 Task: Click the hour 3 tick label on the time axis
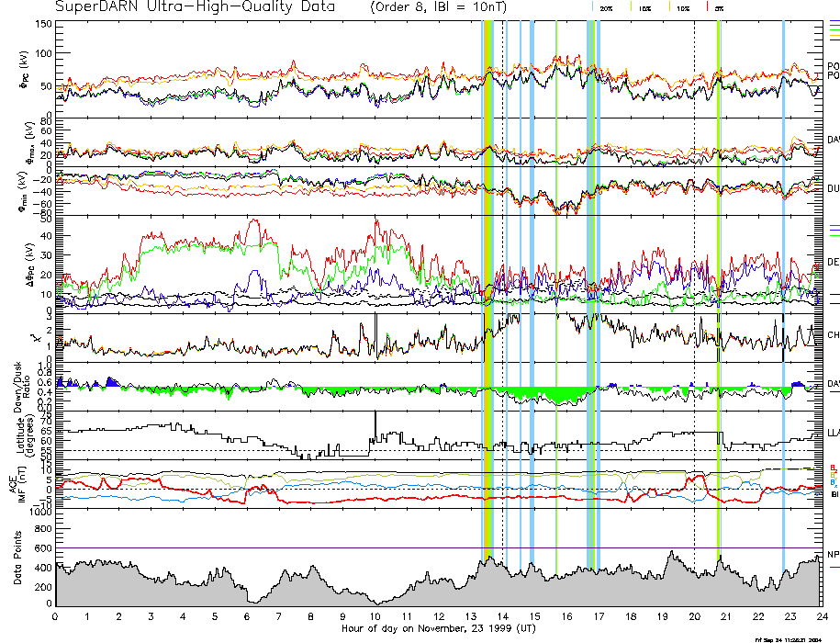click(x=151, y=616)
